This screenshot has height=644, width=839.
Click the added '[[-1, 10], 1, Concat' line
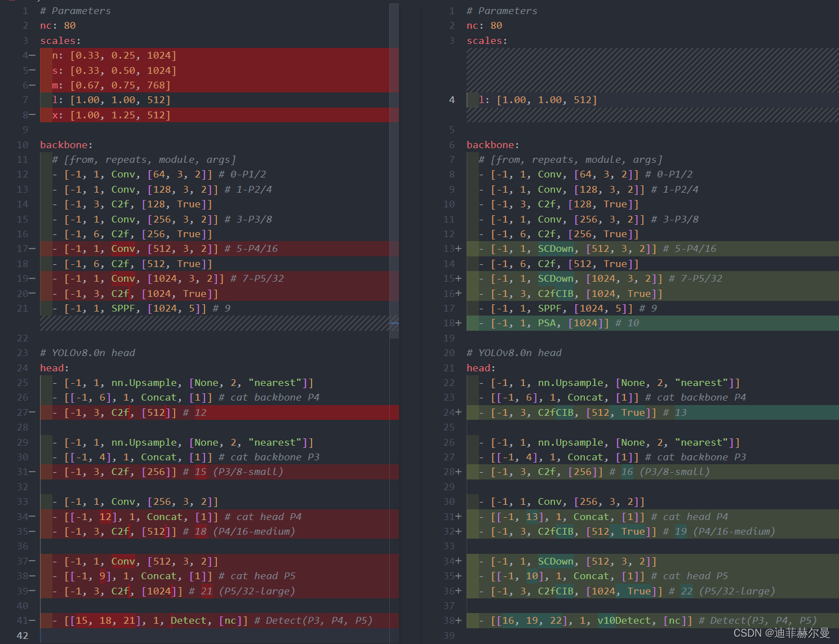652,576
